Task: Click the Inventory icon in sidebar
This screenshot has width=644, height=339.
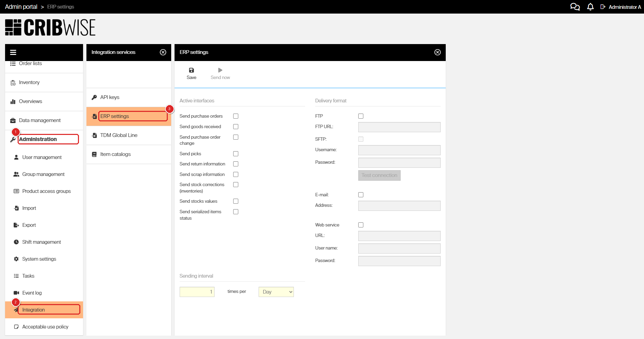Action: click(13, 83)
